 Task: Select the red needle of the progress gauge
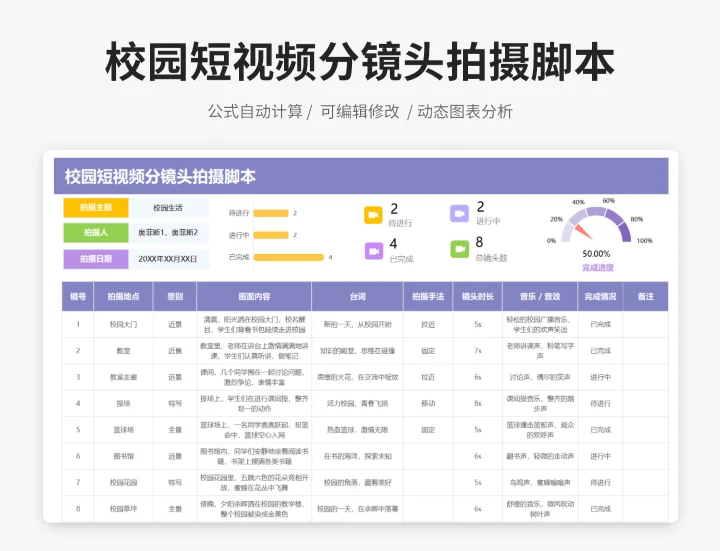(x=582, y=231)
